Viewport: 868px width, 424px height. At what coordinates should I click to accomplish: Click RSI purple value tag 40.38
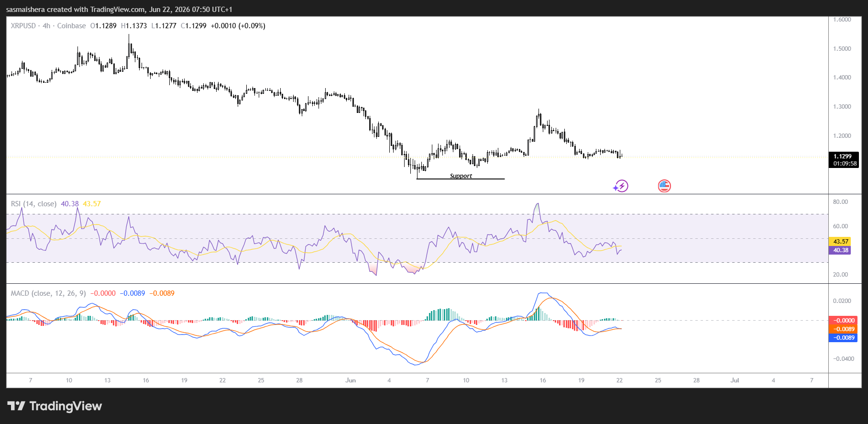click(840, 250)
